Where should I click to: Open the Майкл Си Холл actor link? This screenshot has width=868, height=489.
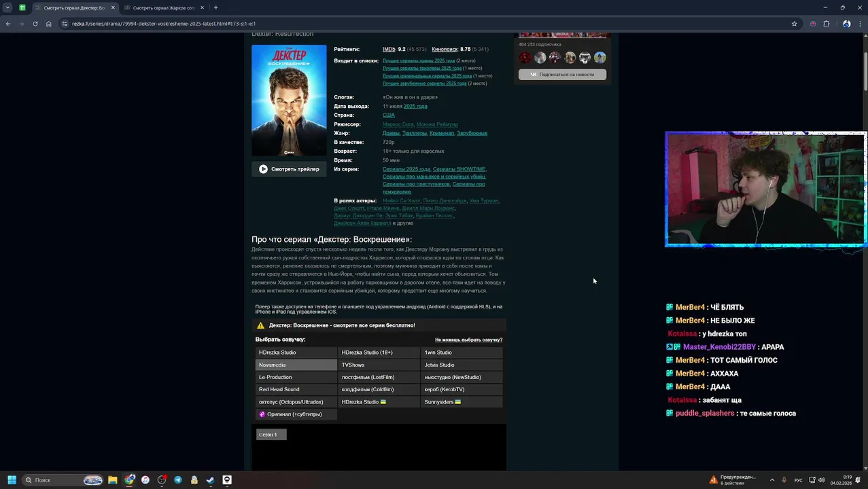point(401,200)
